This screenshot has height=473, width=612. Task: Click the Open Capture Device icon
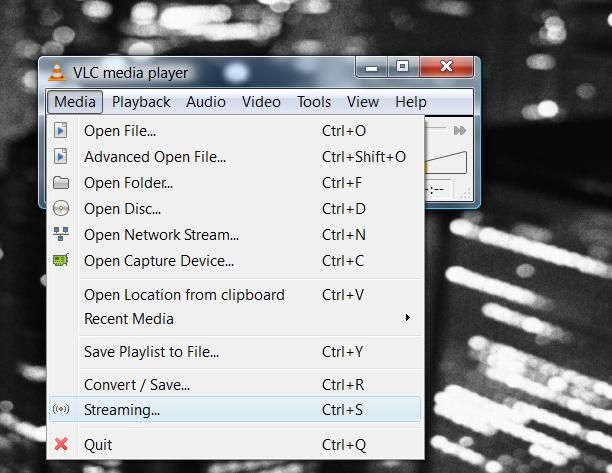pos(61,261)
